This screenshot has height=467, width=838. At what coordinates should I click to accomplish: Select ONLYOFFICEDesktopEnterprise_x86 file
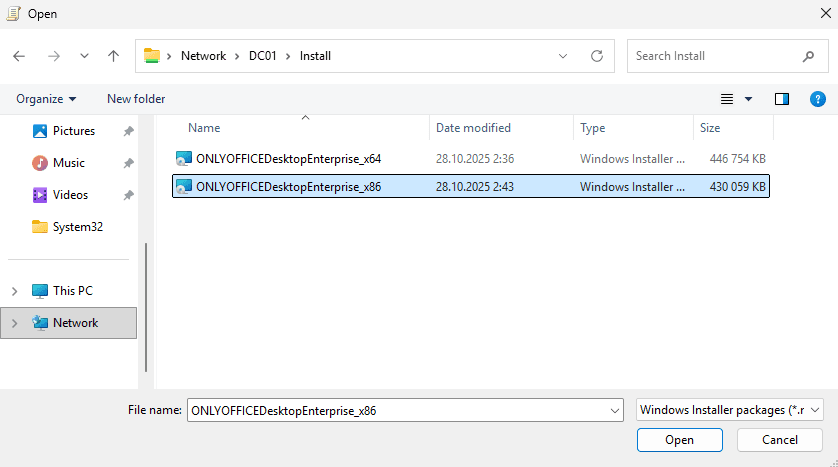coord(471,186)
